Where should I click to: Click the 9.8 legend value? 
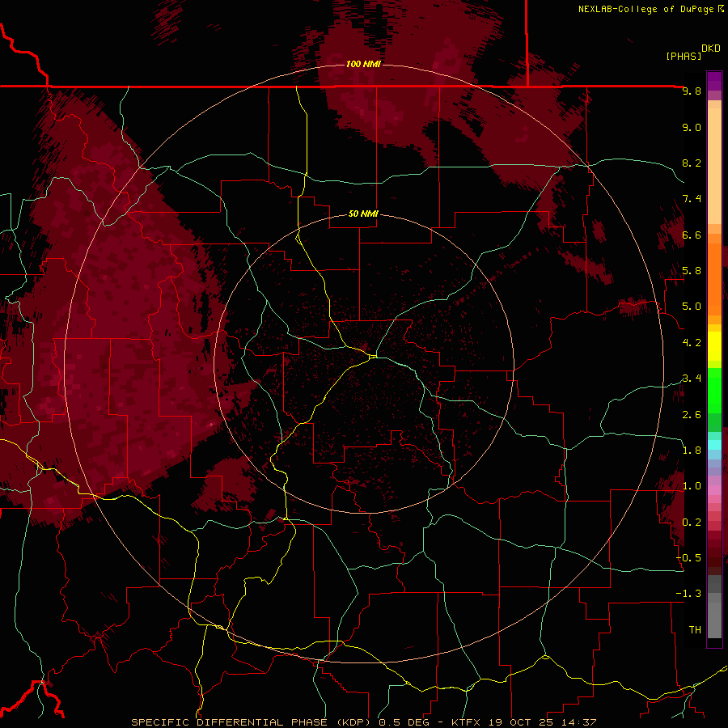[692, 91]
